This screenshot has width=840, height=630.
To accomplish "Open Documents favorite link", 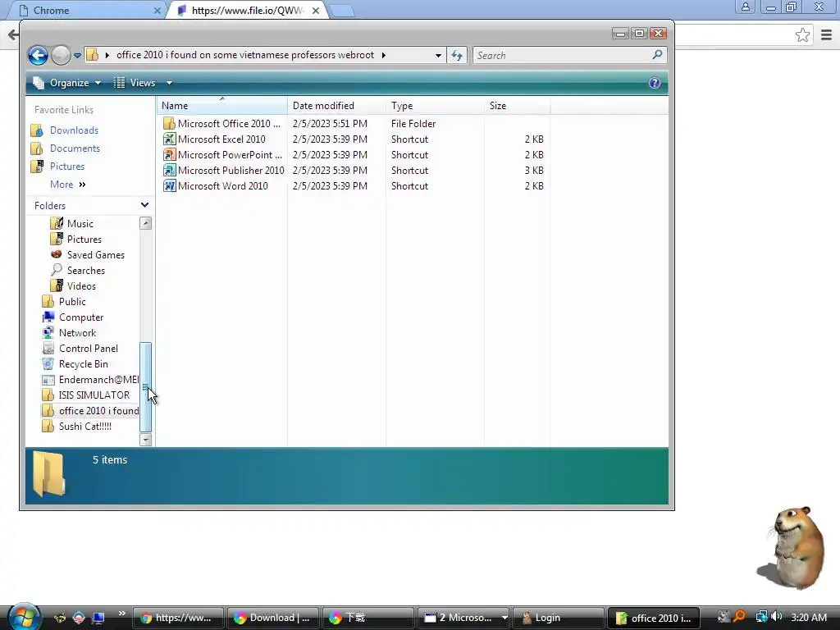I will (x=75, y=148).
